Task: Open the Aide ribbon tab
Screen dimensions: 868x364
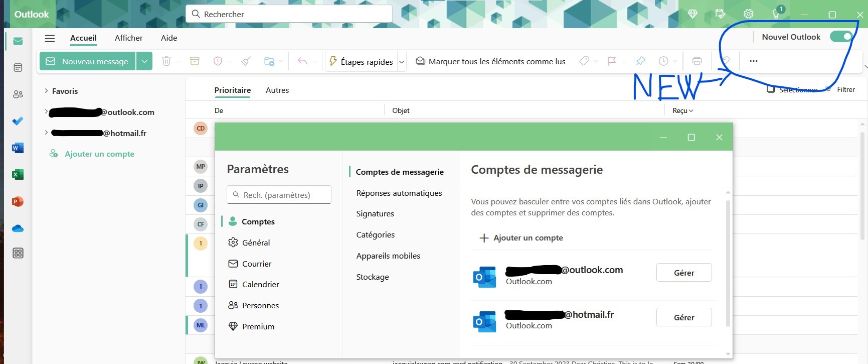Action: tap(169, 38)
